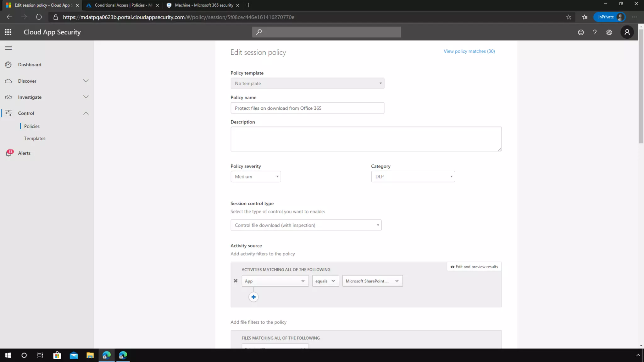Collapse the Control menu section
Viewport: 644px width, 362px height.
(x=86, y=113)
